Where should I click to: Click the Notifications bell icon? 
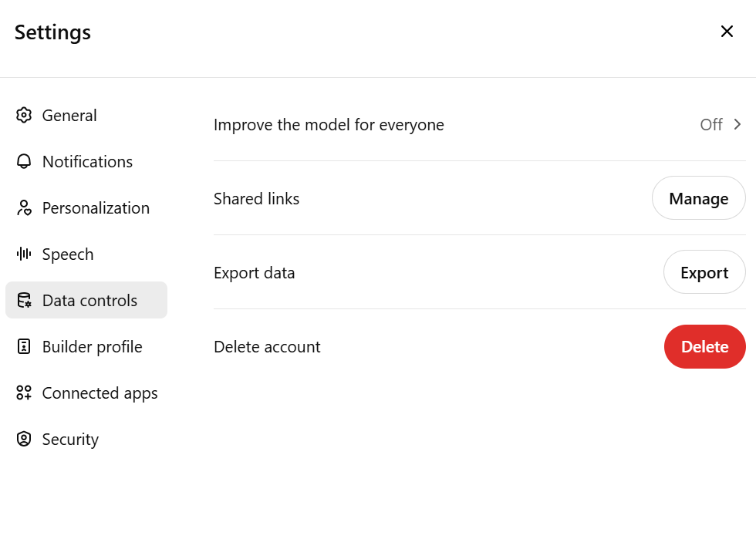(24, 162)
